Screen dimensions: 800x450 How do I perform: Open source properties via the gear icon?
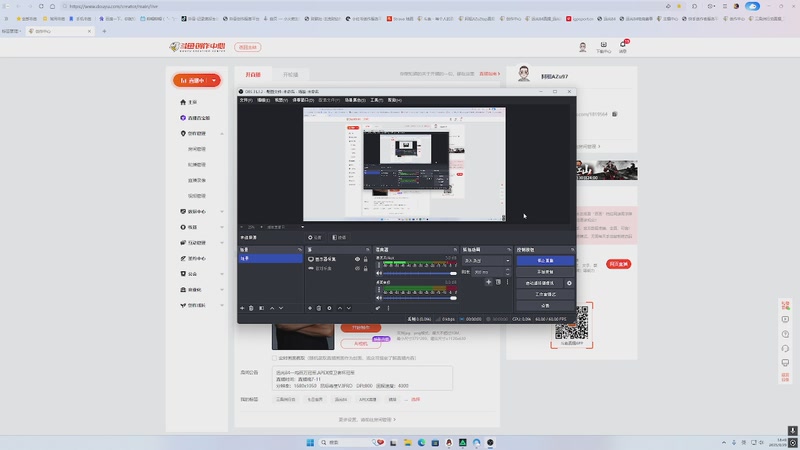329,308
